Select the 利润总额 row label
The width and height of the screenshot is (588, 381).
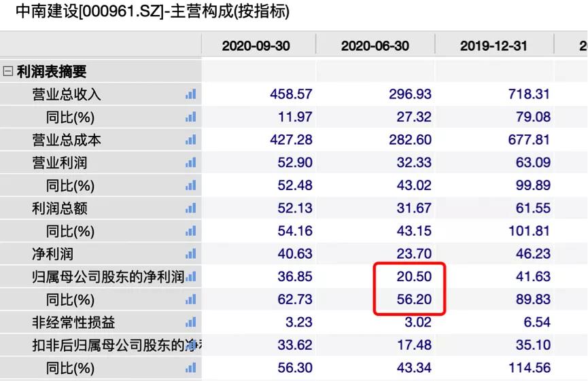(60, 208)
